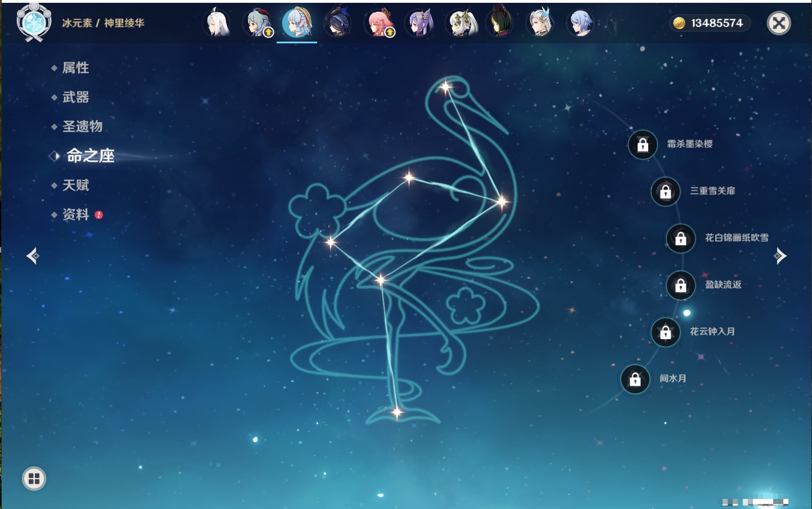
Task: Select pink-haired Yae Miko avatar
Action: 380,23
